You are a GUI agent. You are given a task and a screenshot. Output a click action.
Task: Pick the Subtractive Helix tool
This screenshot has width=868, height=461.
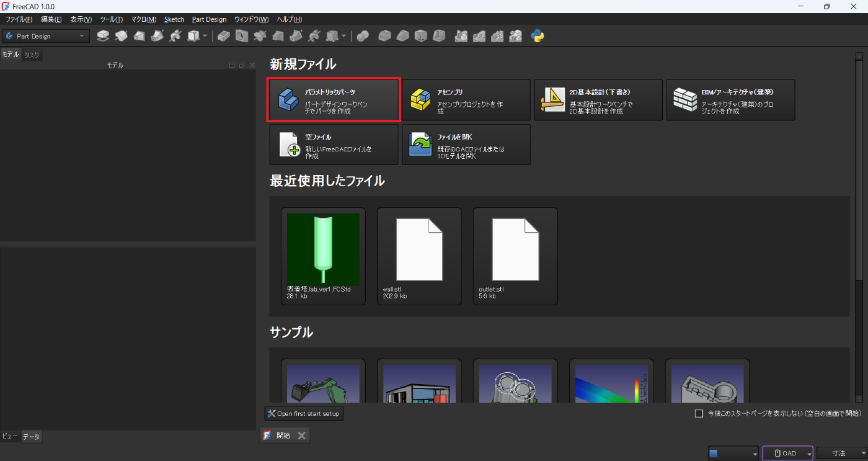314,36
